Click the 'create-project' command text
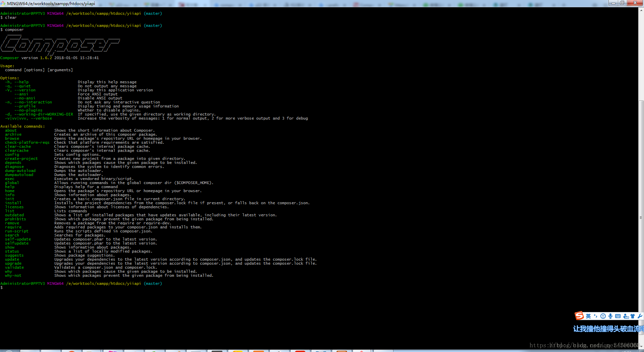644x352 pixels. (21, 159)
